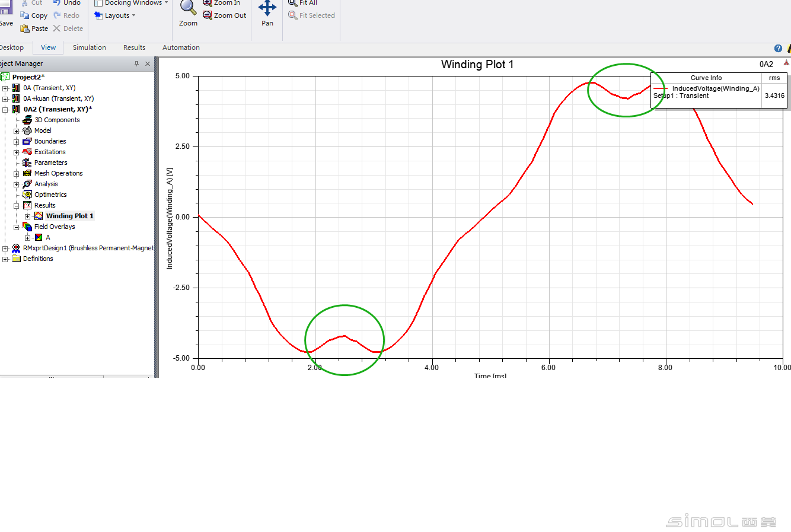Click the Undo button
This screenshot has height=532, width=791.
coord(66,3)
